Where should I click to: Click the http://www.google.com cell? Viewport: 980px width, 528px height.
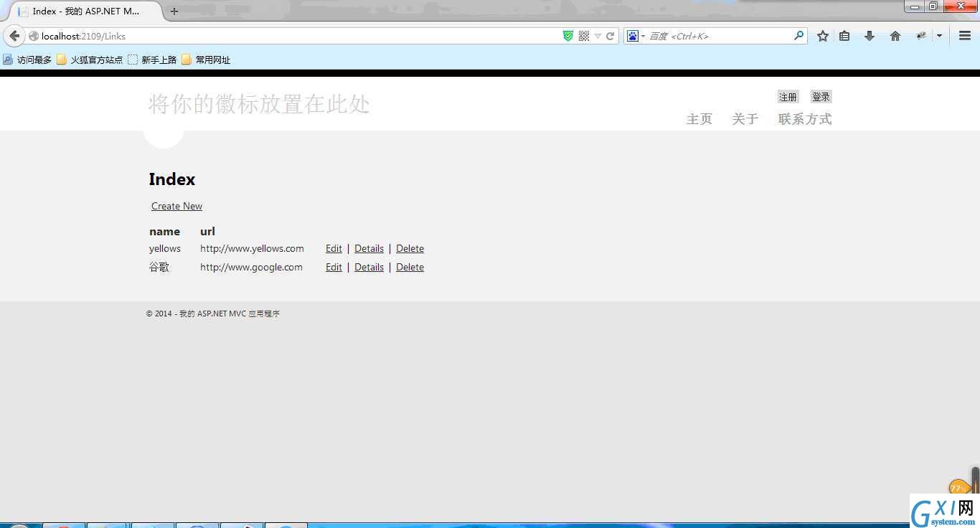(251, 267)
